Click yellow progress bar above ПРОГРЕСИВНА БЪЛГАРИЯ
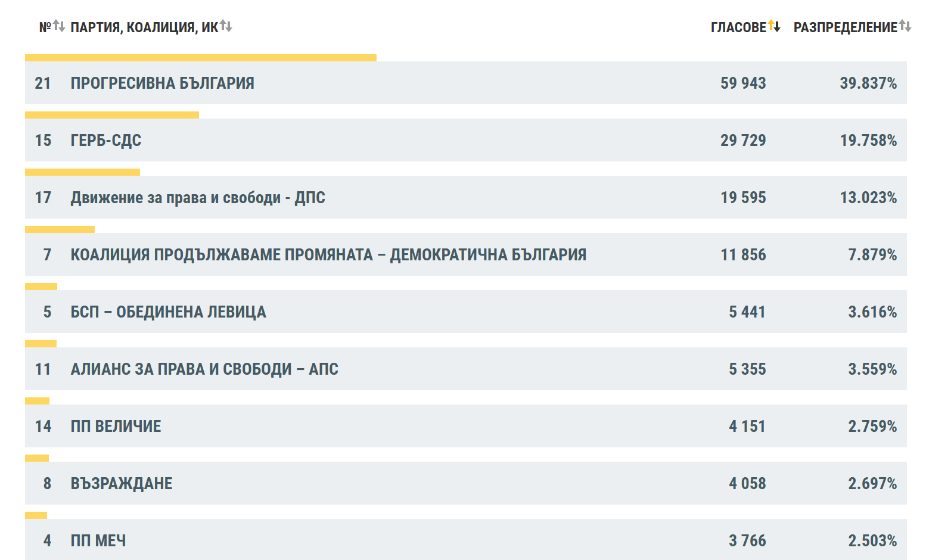The width and height of the screenshot is (926, 560). (x=201, y=58)
